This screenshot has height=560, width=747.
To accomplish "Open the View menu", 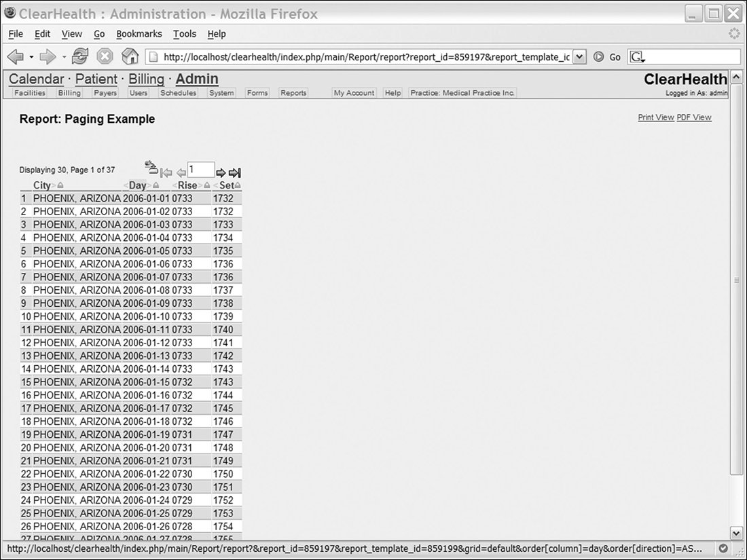I will tap(72, 34).
